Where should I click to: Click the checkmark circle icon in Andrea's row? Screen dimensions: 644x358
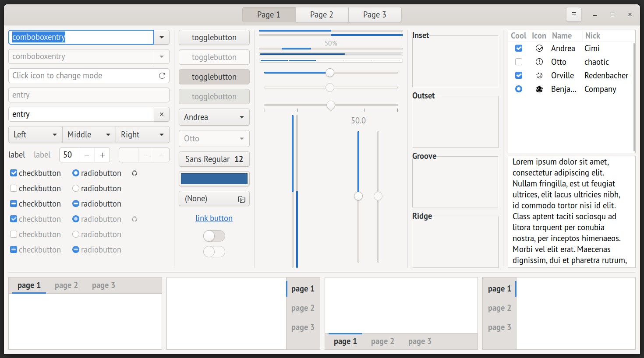click(539, 49)
